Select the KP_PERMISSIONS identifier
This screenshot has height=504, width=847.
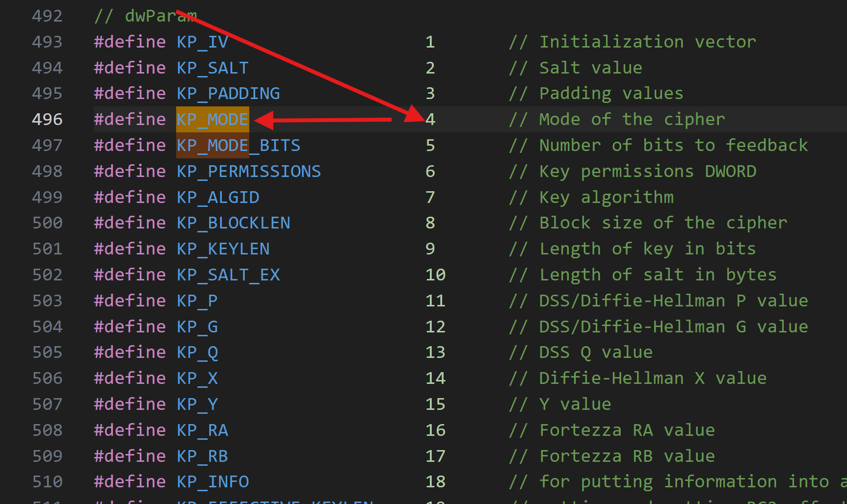[x=249, y=172]
